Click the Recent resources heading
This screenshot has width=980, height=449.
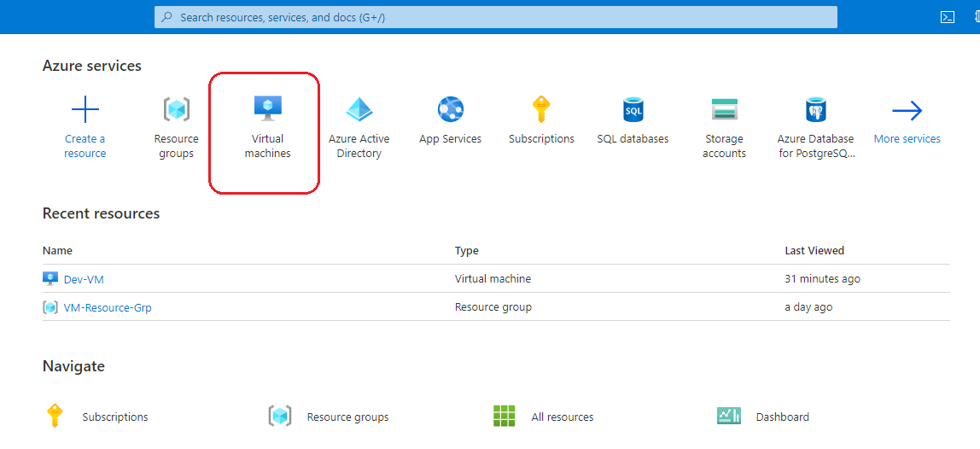[x=102, y=213]
